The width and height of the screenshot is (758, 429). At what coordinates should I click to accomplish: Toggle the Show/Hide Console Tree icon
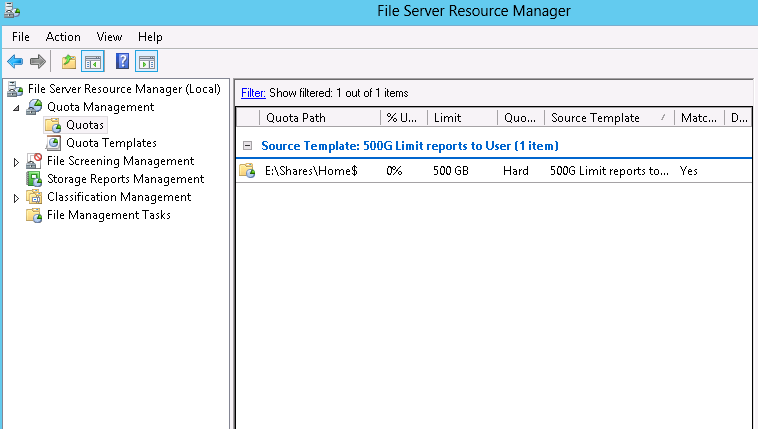93,61
